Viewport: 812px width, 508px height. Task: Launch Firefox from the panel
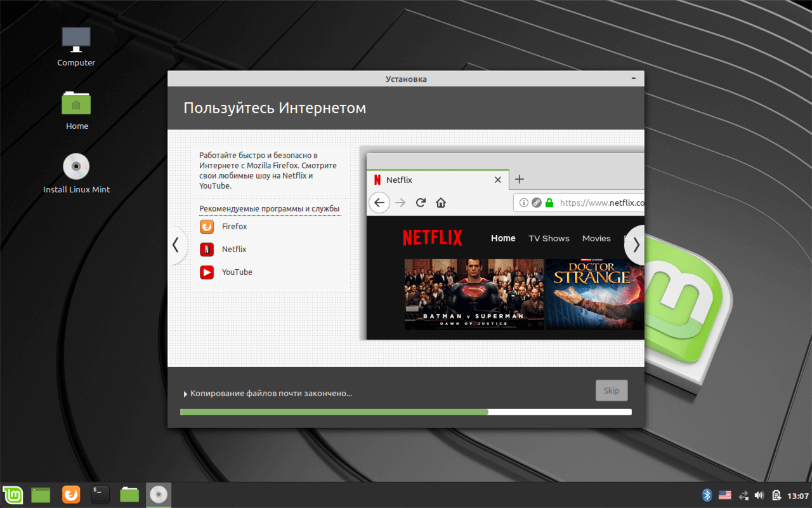click(x=71, y=495)
